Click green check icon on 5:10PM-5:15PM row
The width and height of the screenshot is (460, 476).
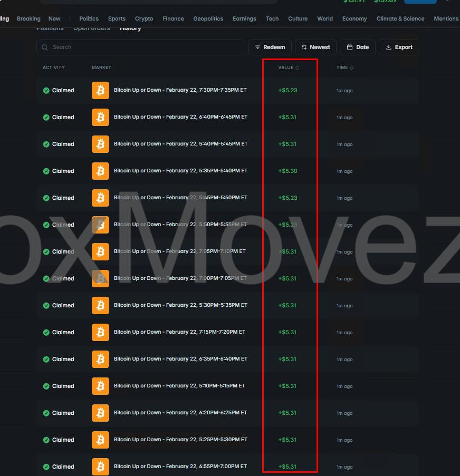pyautogui.click(x=46, y=386)
